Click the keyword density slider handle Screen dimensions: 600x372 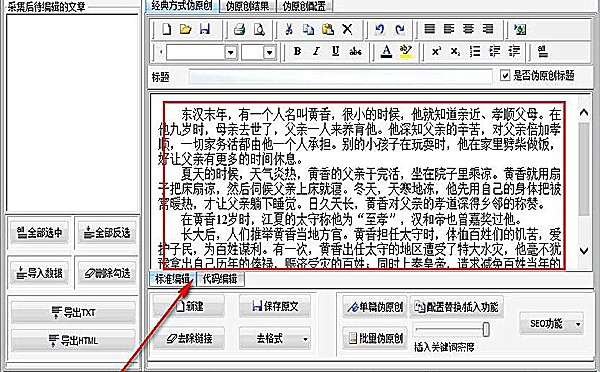(x=486, y=330)
